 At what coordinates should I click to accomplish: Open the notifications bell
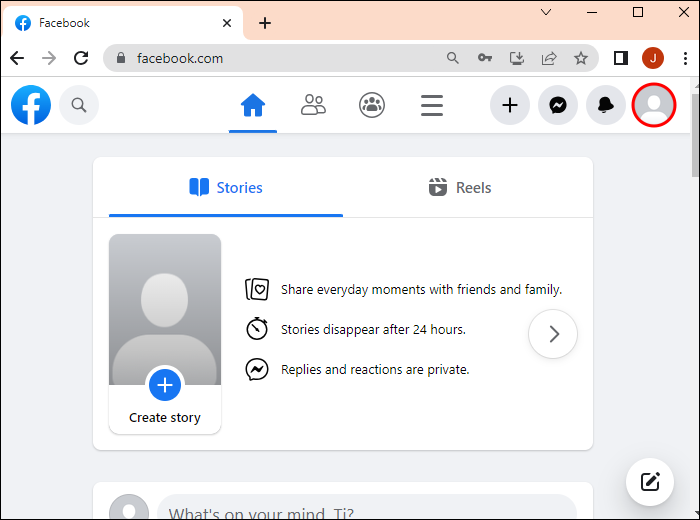pos(606,105)
